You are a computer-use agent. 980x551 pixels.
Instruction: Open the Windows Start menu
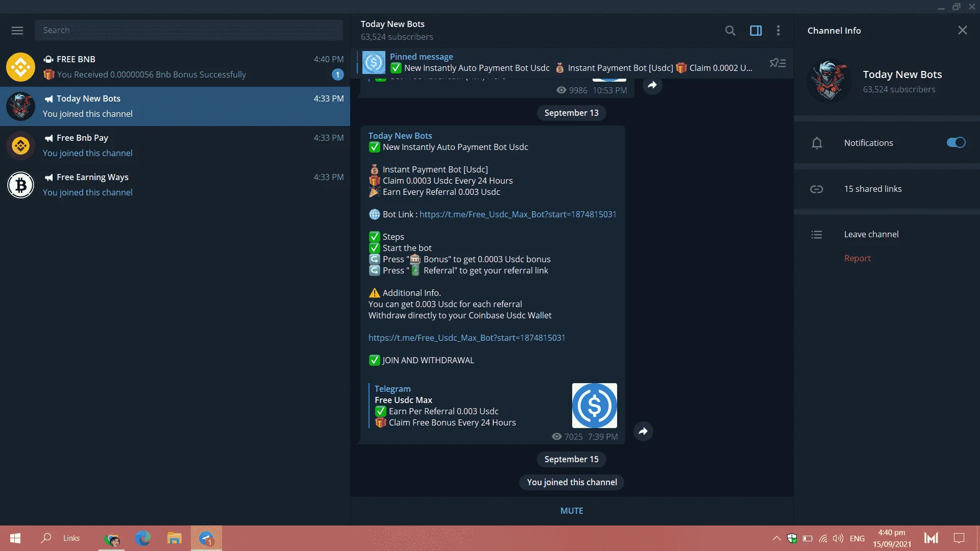(15, 538)
